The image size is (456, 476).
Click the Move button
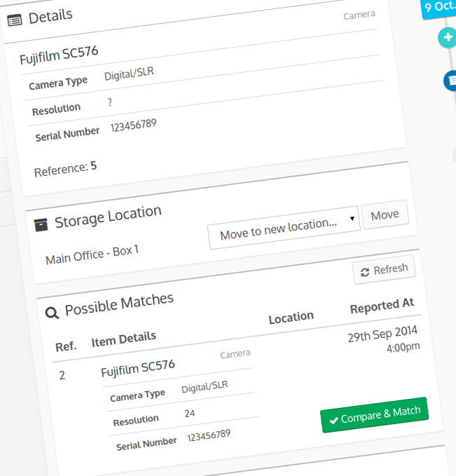[385, 215]
